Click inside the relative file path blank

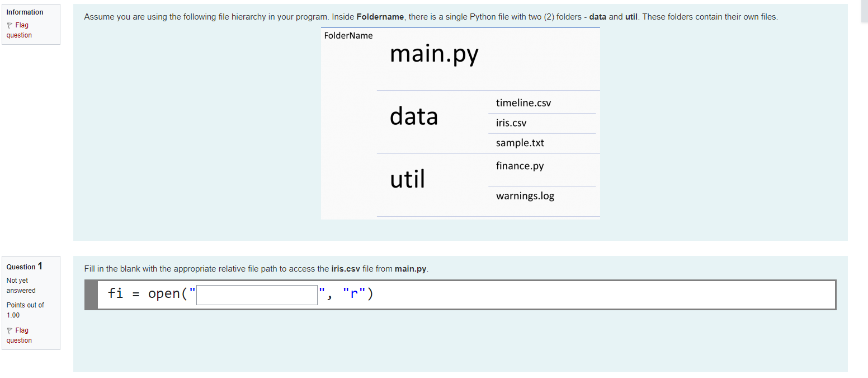click(x=257, y=294)
